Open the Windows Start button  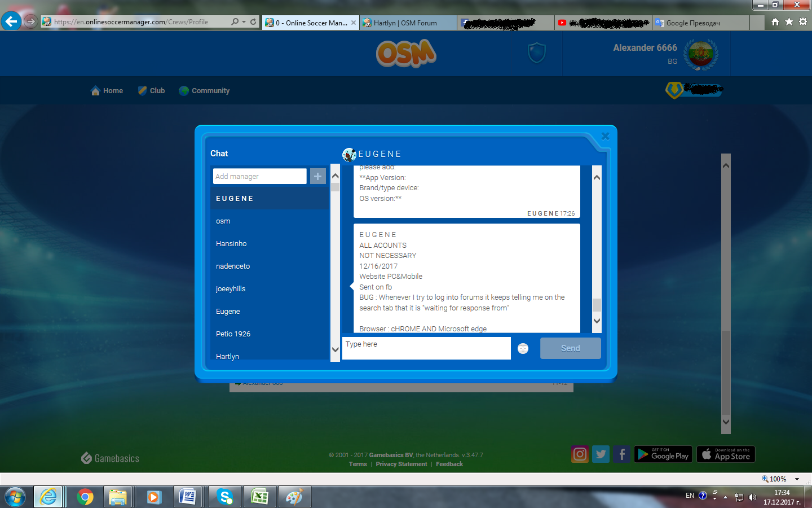coord(15,497)
